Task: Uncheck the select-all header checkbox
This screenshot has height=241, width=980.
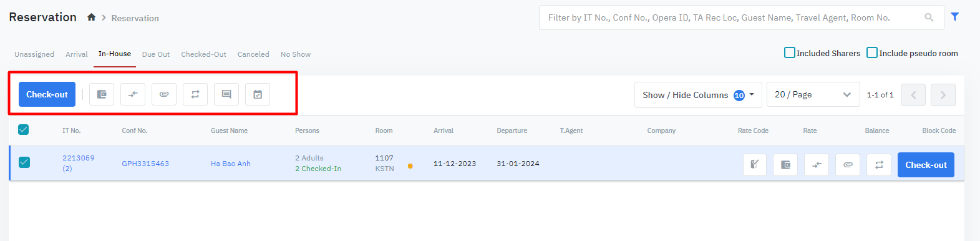Action: 24,130
